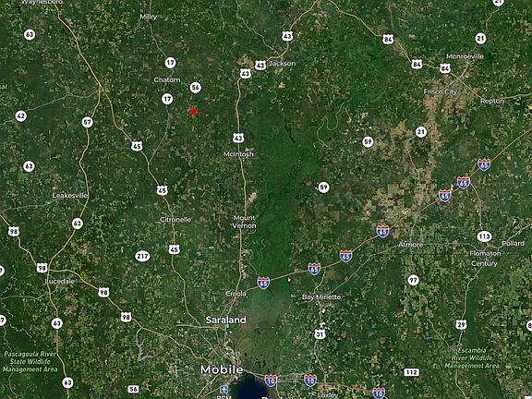Select the route 42 shield

click(21, 116)
